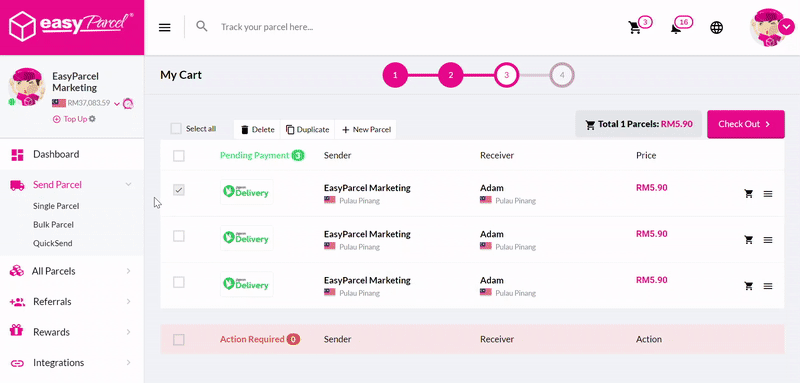Click the sidebar EasyParcel Marketing avatar
The height and width of the screenshot is (383, 800).
27,87
